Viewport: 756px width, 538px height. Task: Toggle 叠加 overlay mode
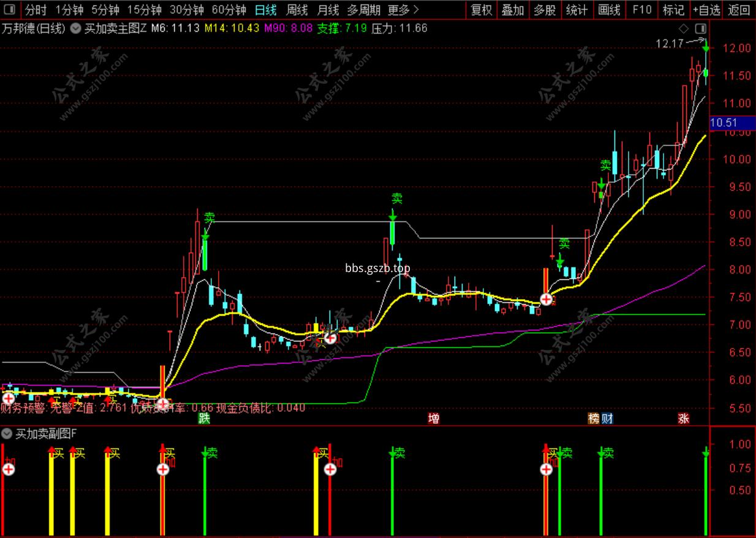pos(513,10)
